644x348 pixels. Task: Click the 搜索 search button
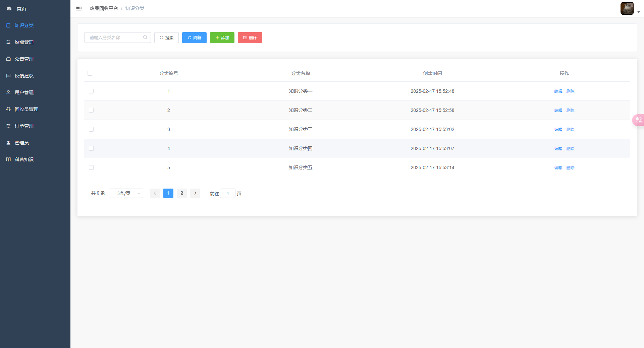pyautogui.click(x=166, y=38)
